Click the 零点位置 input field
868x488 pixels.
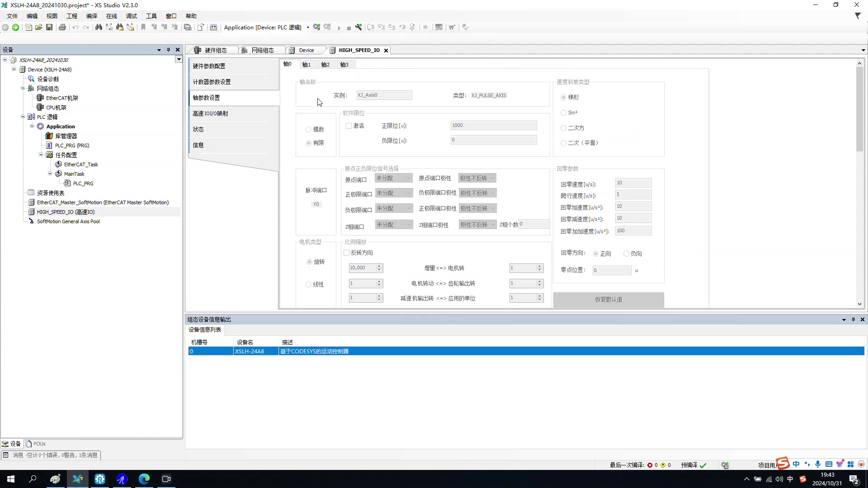click(611, 270)
